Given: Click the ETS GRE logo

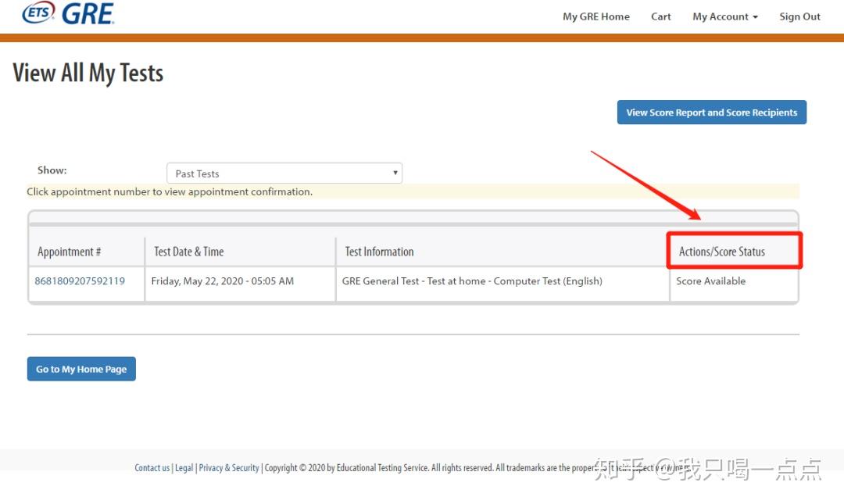Looking at the screenshot, I should (x=68, y=13).
